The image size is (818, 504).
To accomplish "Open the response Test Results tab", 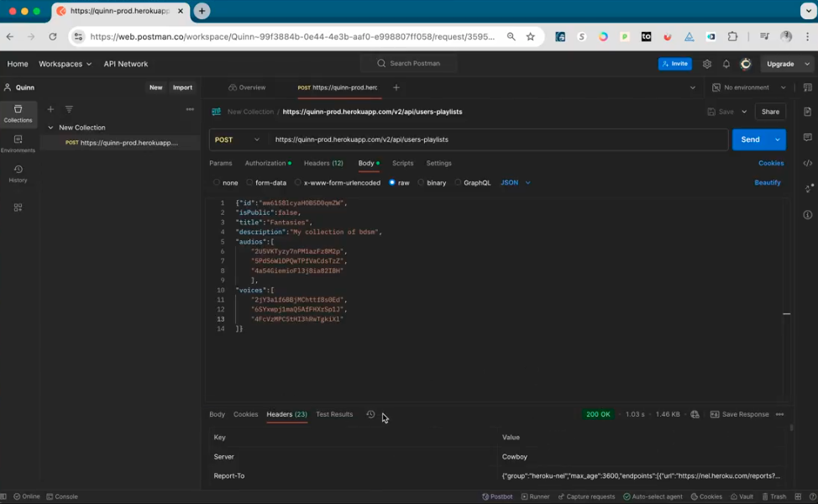I will (x=334, y=414).
